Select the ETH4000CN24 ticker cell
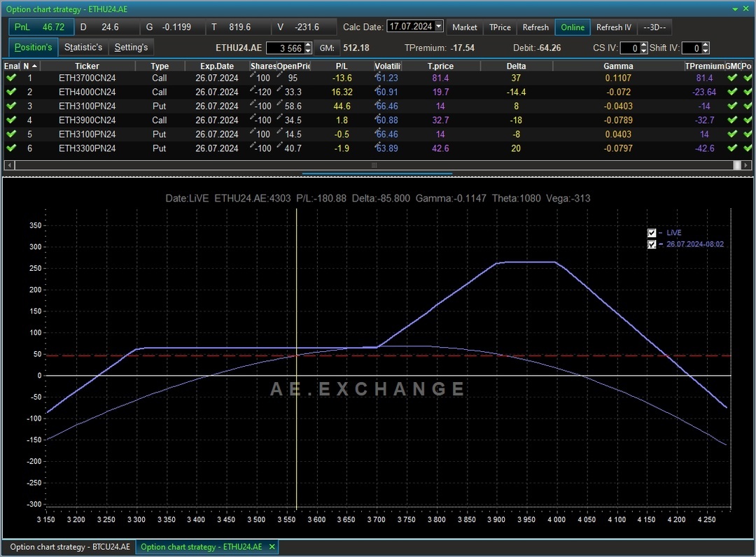 tap(87, 92)
